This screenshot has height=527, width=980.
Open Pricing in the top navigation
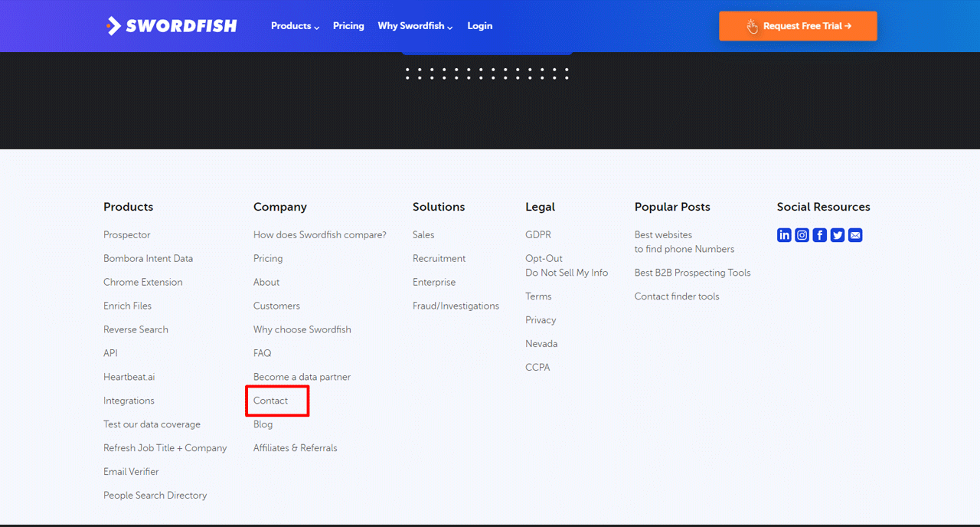point(348,26)
